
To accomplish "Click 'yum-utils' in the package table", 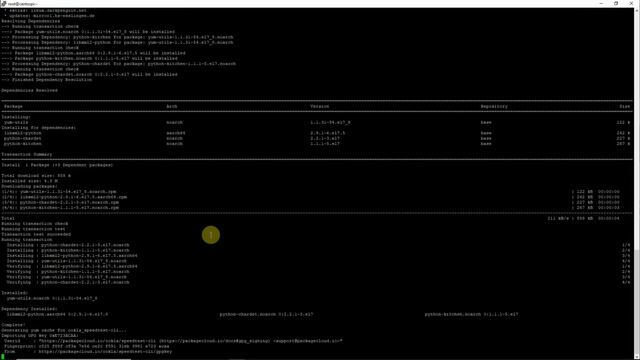I will (x=16, y=122).
